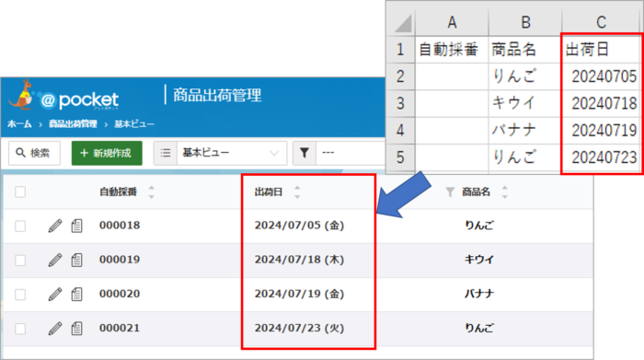Open the detail document icon for record 000019
Image resolution: width=644 pixels, height=360 pixels.
(x=76, y=260)
